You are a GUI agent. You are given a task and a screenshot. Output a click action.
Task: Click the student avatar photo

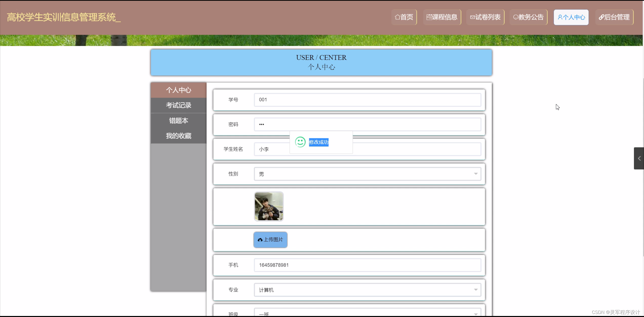[x=268, y=206]
